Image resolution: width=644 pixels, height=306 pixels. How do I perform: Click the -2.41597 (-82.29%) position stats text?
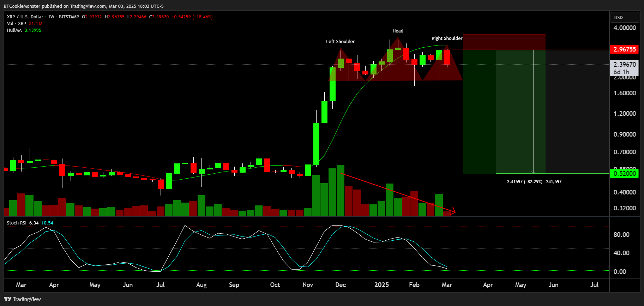click(x=533, y=181)
